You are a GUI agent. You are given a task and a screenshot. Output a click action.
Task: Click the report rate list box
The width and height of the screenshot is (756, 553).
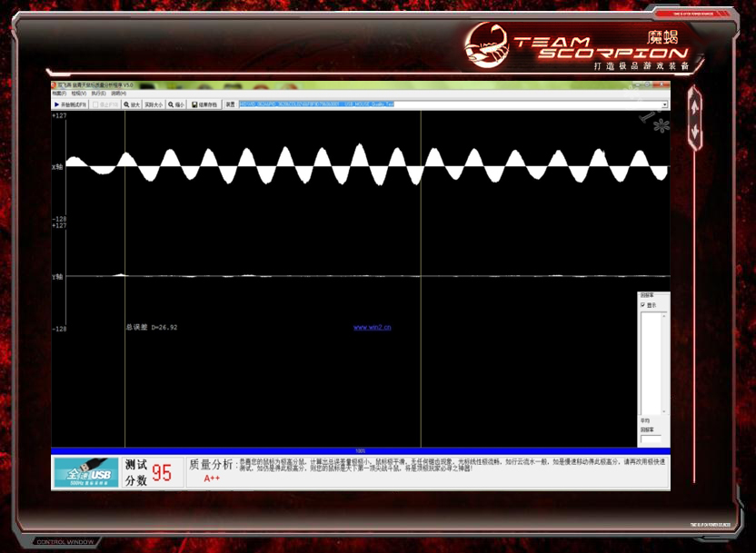tap(651, 363)
